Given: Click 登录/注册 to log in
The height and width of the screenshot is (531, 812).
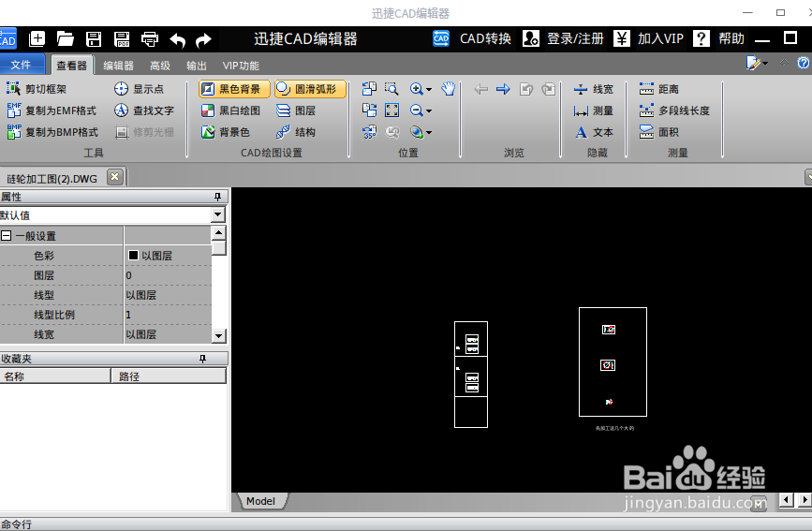Looking at the screenshot, I should pos(563,38).
